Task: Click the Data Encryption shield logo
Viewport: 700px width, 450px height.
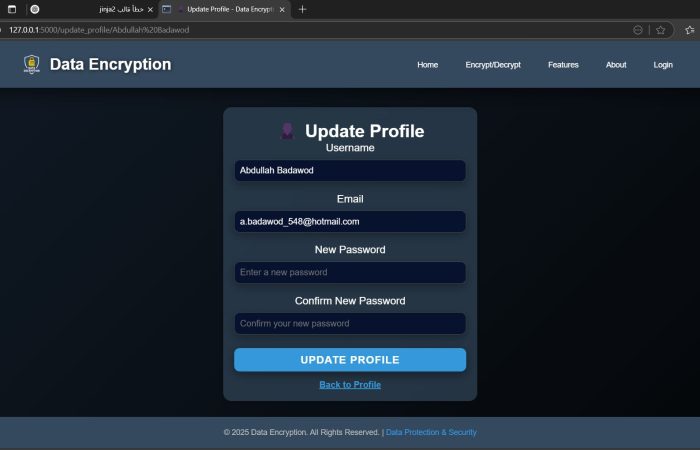Action: [x=32, y=65]
